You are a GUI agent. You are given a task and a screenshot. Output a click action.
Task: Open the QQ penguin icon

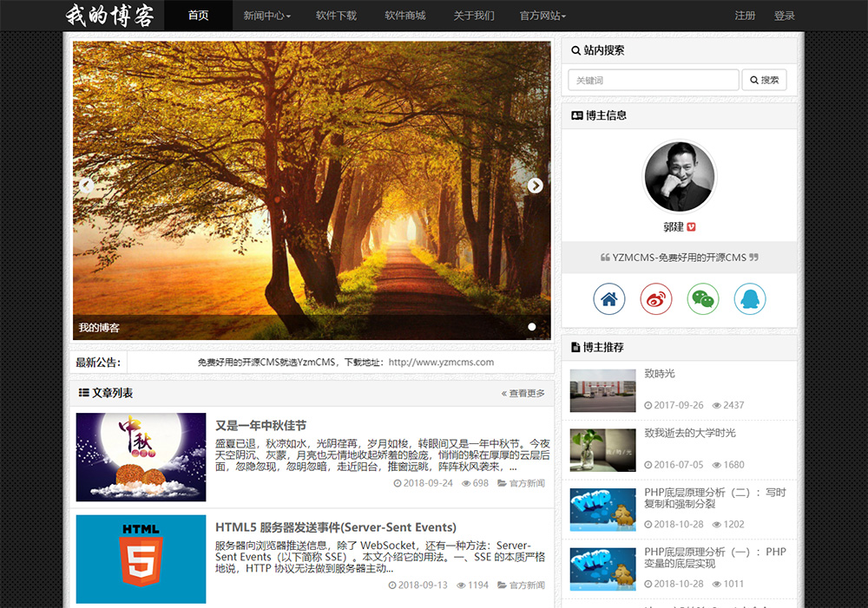pos(750,299)
